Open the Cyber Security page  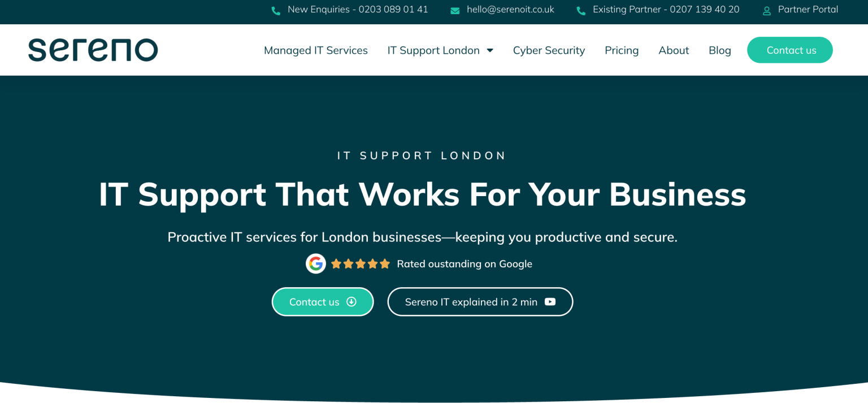[x=549, y=50]
